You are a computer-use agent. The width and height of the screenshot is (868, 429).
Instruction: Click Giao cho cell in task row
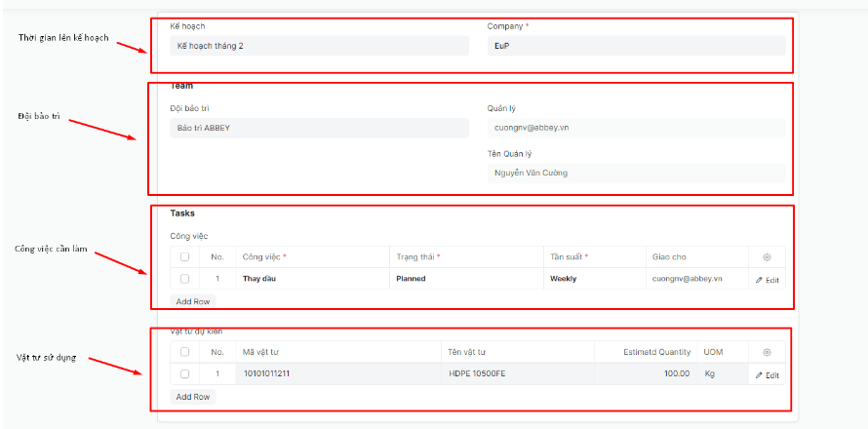[x=696, y=279]
